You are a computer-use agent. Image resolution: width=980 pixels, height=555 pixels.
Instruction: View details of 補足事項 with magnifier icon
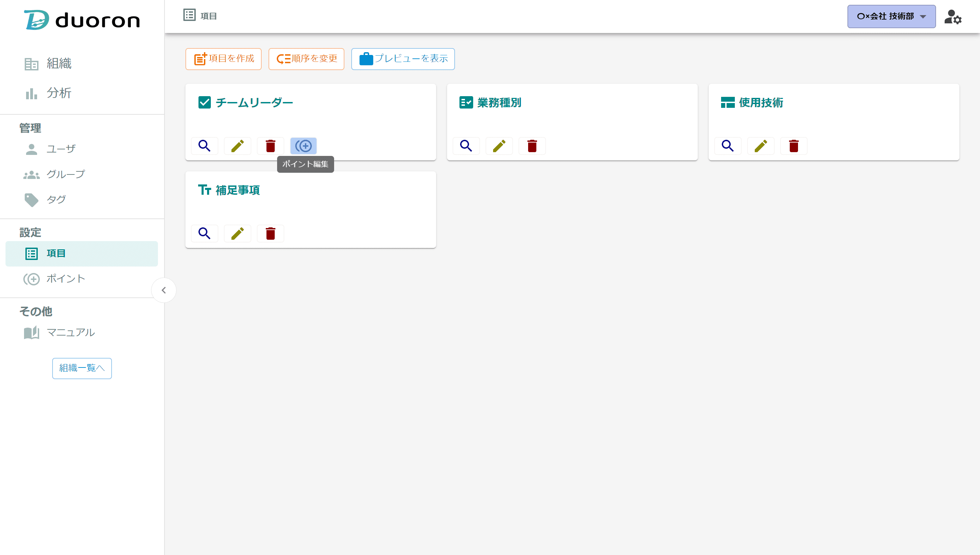(x=205, y=233)
